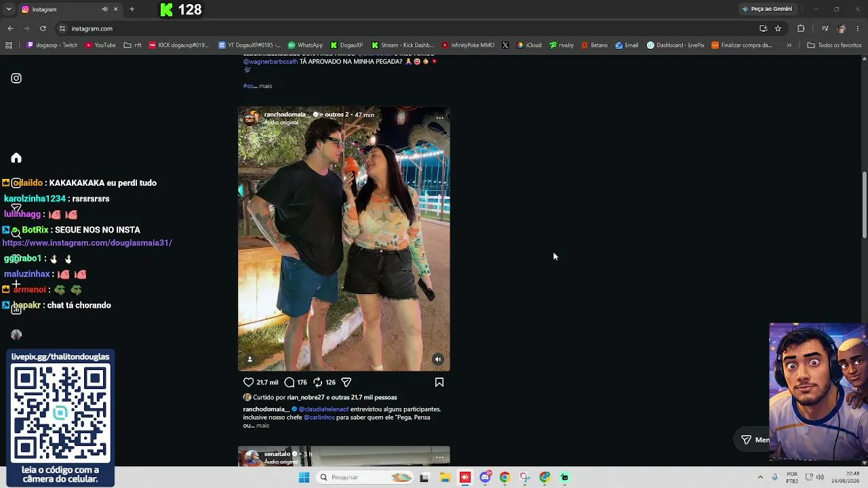The height and width of the screenshot is (488, 868).
Task: Click the address bar showing instagram.com
Action: [407, 28]
